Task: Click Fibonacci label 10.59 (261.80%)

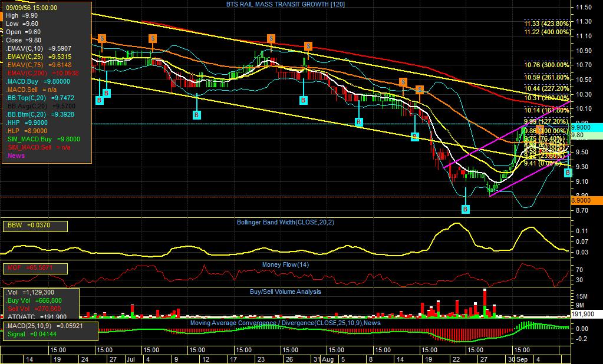Action: click(x=547, y=77)
